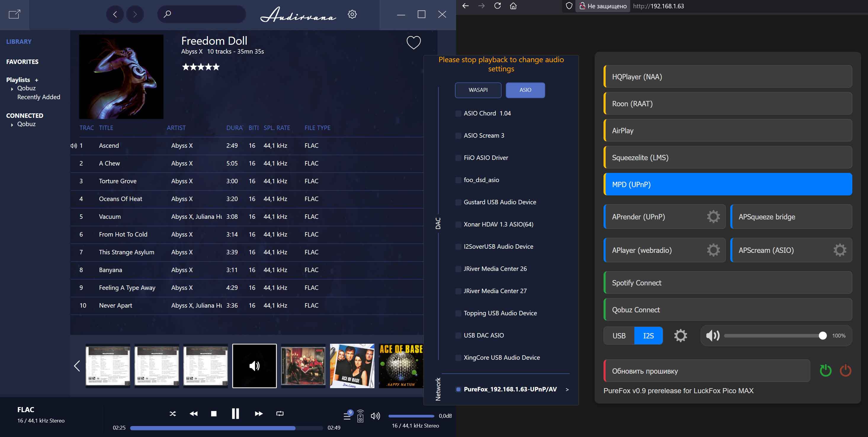
Task: Select the FiiO ASIO Driver checkbox
Action: click(458, 158)
